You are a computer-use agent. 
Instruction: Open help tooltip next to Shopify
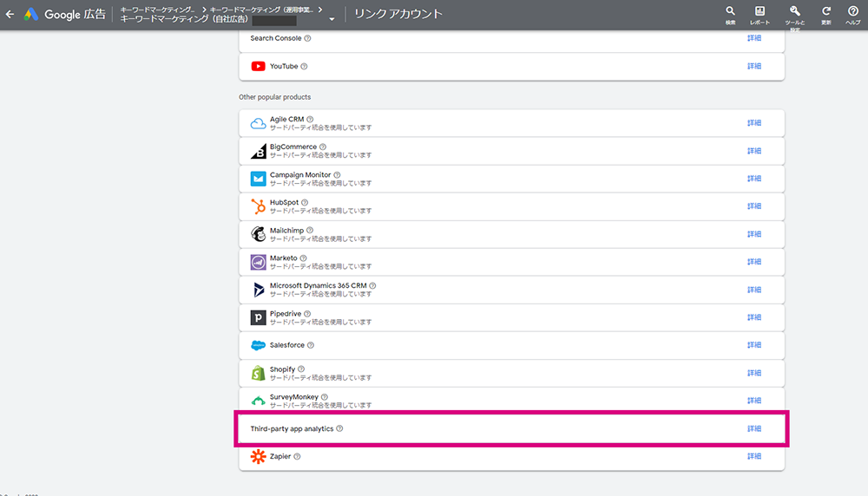(301, 369)
